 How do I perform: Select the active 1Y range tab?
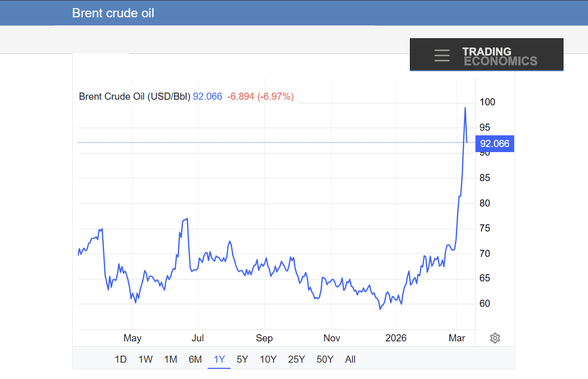tap(219, 360)
